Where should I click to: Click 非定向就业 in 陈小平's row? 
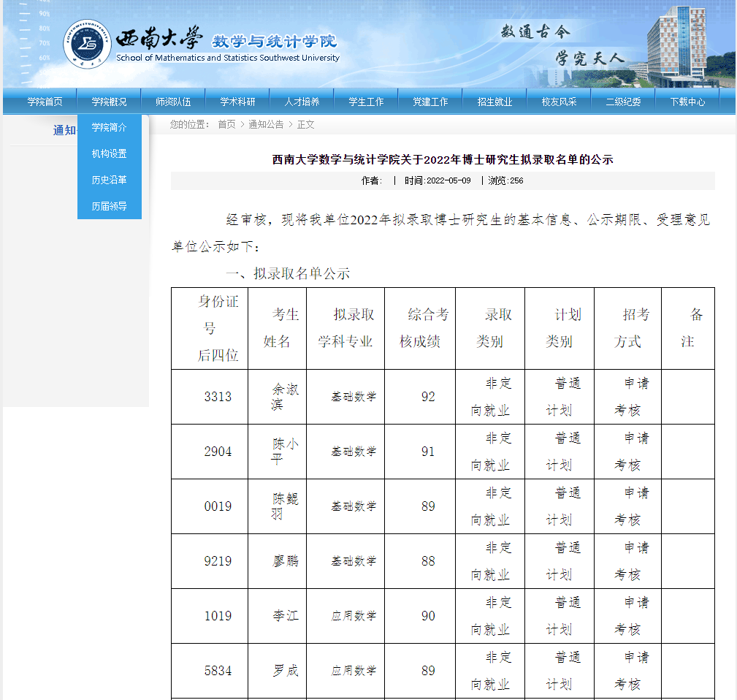(490, 452)
